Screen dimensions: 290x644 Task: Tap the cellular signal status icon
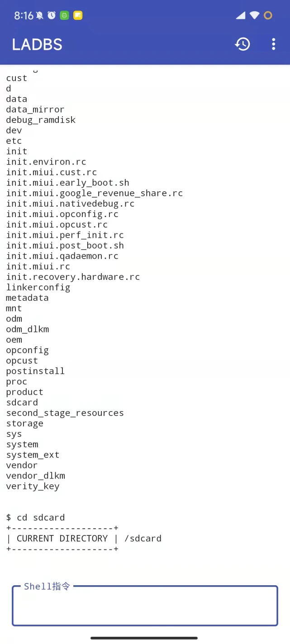click(x=241, y=15)
